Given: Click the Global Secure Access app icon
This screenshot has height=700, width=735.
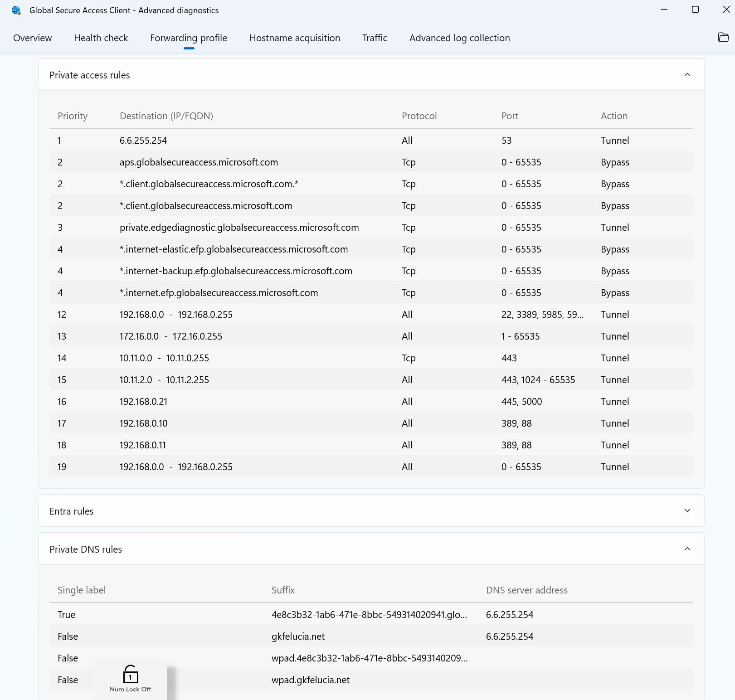Looking at the screenshot, I should point(16,10).
